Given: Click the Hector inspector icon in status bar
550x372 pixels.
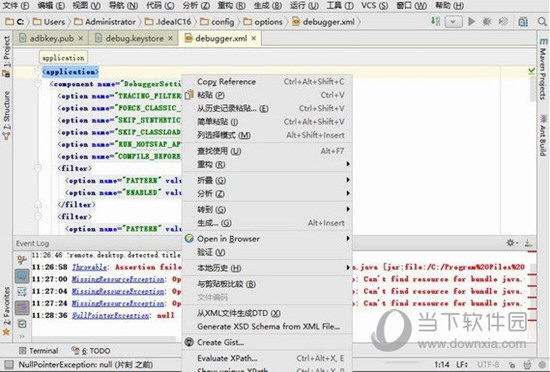Looking at the screenshot, I should (527, 365).
